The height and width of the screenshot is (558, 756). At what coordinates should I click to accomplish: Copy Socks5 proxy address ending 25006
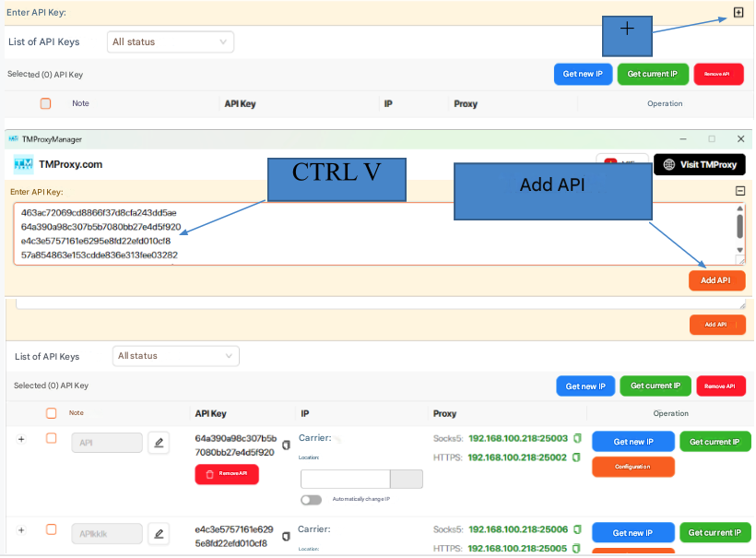coord(577,529)
